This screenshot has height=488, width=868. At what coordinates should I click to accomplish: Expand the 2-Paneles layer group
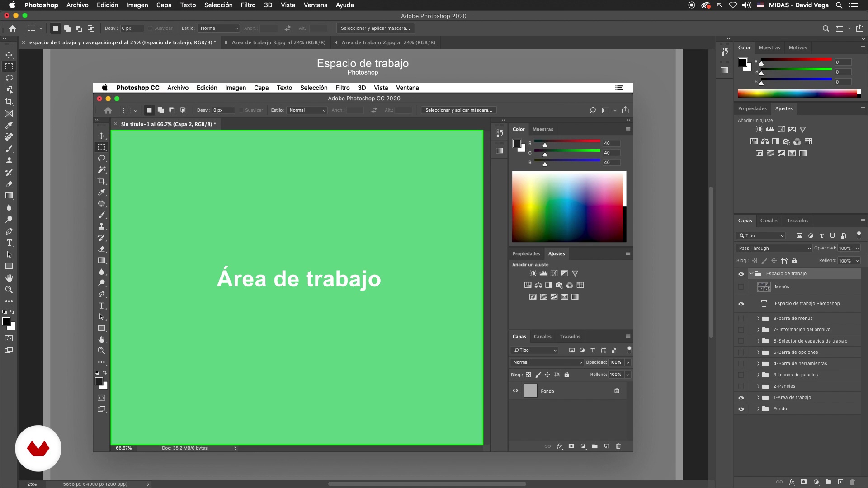[x=758, y=386]
